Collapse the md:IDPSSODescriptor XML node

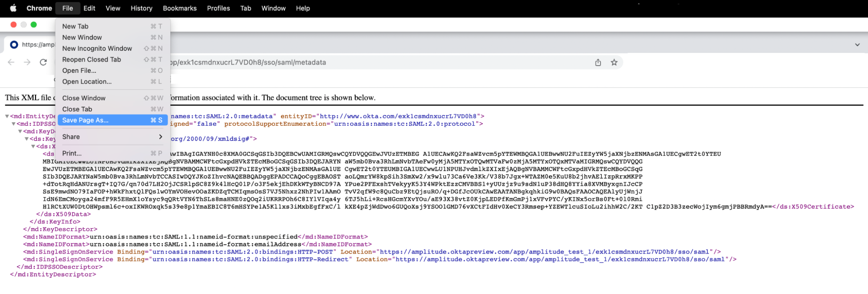pyautogui.click(x=13, y=124)
